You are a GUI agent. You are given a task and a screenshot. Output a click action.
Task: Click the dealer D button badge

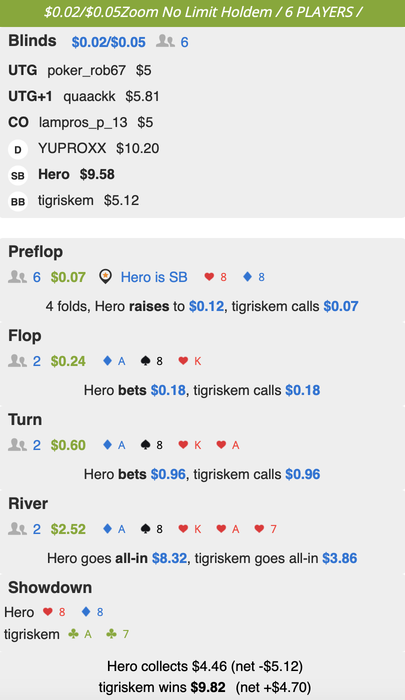[x=18, y=150]
